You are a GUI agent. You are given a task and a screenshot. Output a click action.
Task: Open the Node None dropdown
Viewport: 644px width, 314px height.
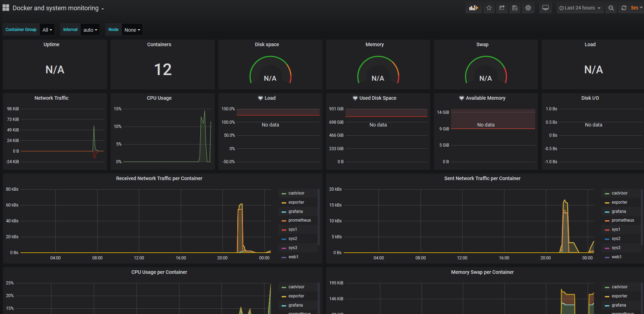coord(132,30)
